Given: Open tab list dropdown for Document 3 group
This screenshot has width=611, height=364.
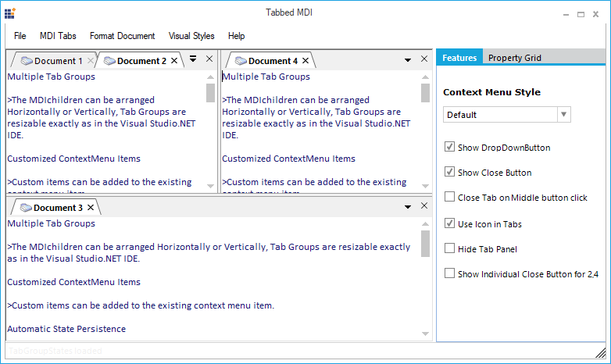Looking at the screenshot, I should [x=408, y=207].
